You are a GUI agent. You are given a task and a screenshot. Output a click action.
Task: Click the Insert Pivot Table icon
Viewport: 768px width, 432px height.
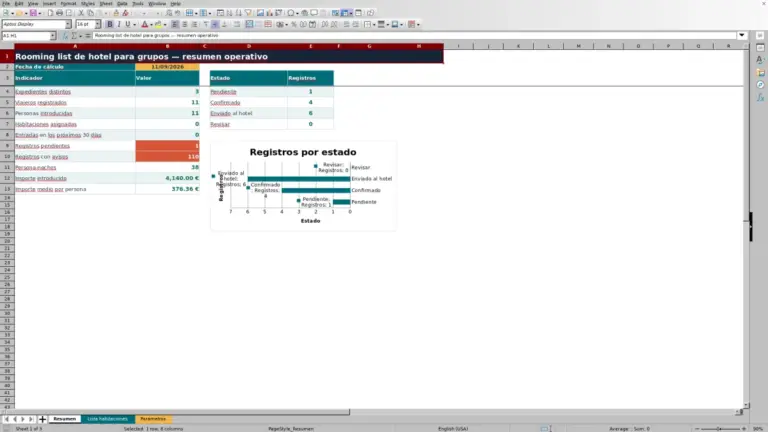pyautogui.click(x=279, y=13)
